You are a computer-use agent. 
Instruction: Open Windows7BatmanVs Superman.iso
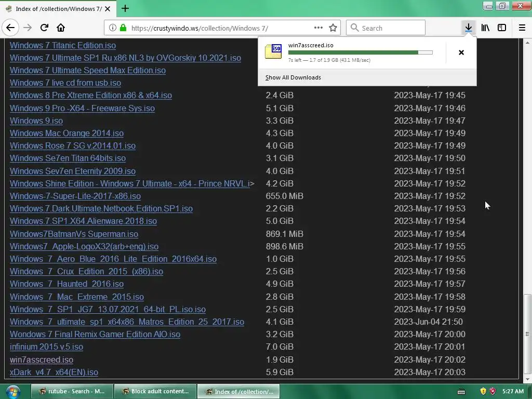(x=74, y=234)
